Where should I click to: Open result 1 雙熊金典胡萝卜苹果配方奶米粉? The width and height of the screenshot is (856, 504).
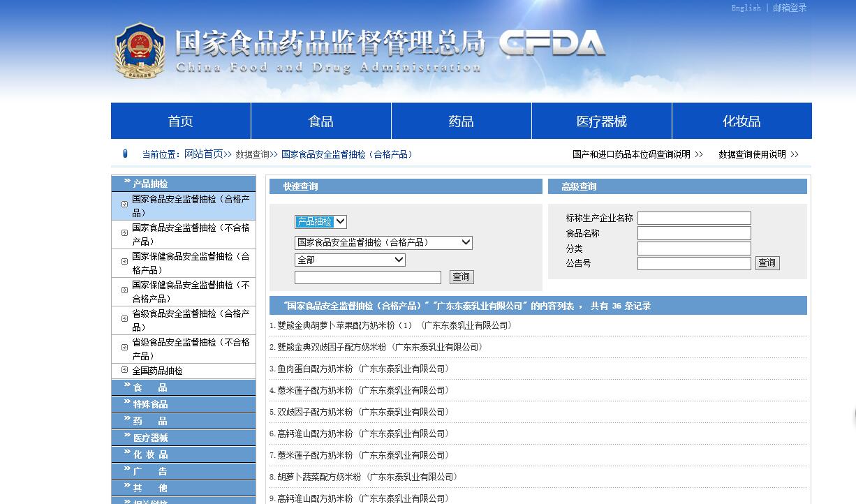tap(391, 325)
